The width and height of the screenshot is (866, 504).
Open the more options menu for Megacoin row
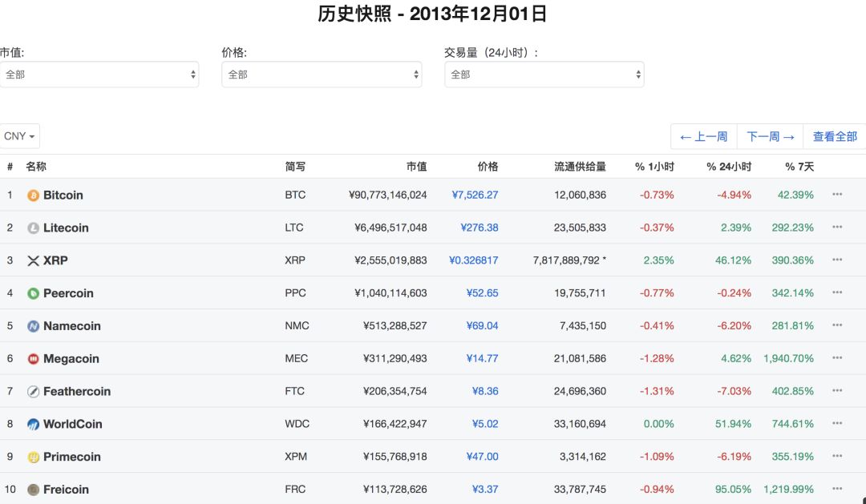pyautogui.click(x=837, y=357)
